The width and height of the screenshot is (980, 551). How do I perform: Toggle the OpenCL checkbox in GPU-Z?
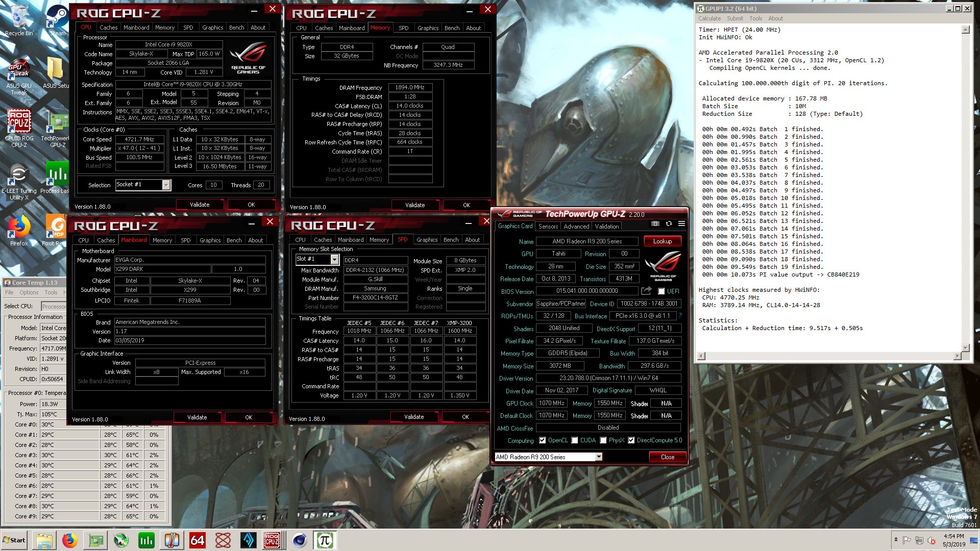tap(543, 440)
